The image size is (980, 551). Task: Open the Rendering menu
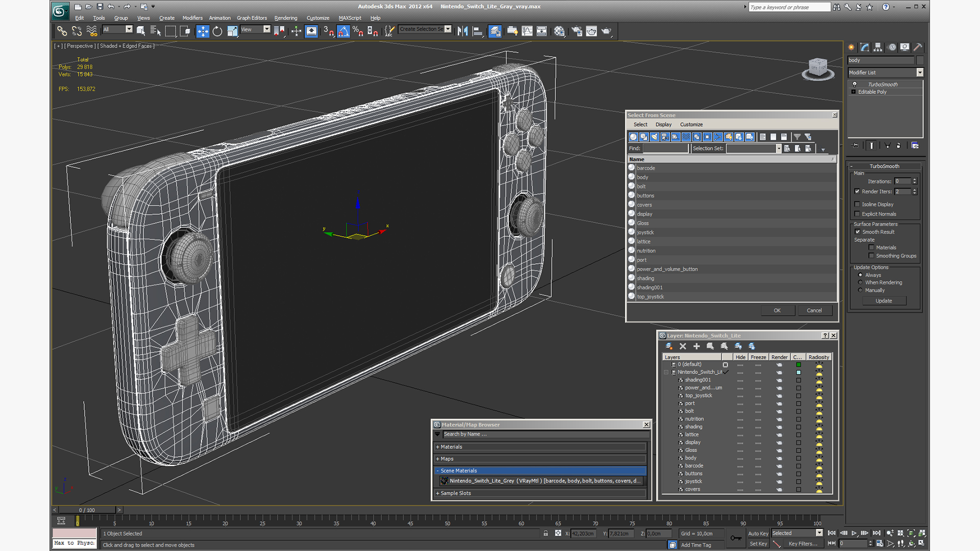coord(285,18)
